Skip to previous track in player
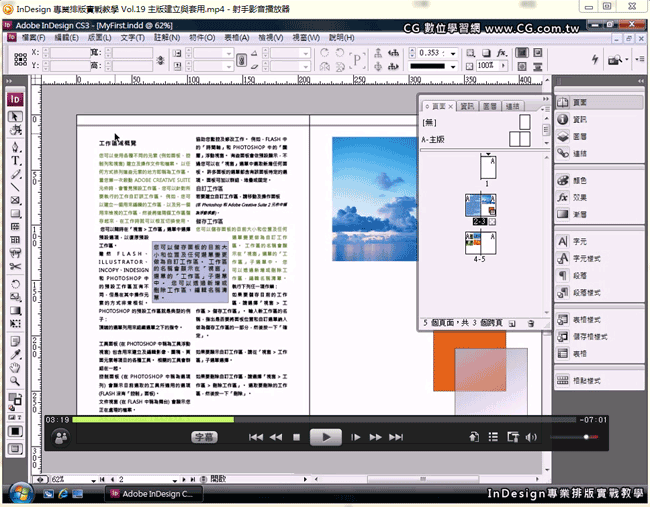This screenshot has width=650, height=507. tap(256, 437)
